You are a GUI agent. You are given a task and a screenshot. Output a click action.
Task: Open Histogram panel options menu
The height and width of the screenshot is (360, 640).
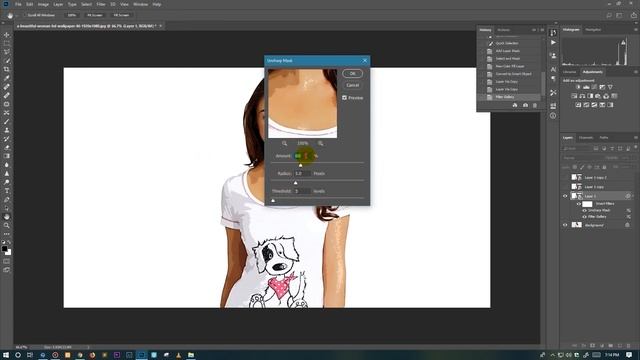pyautogui.click(x=636, y=30)
